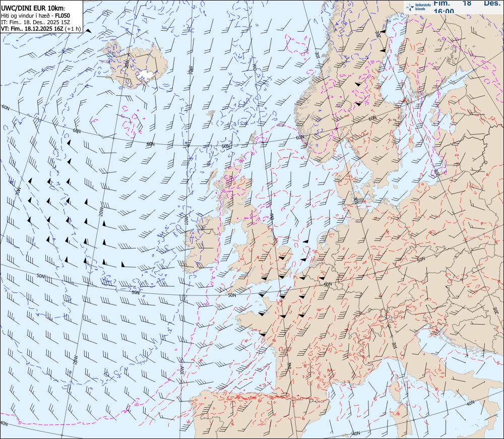Click the "UWC/DINI EUR 10km:" chart title
This screenshot has height=439, width=504.
[33, 9]
